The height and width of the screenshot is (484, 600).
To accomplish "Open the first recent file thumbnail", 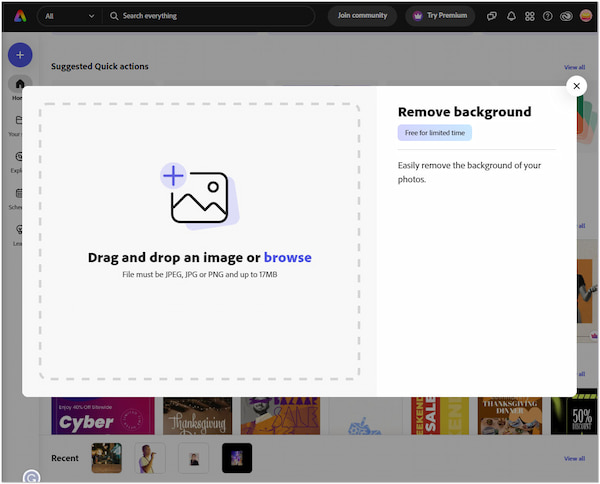I will click(107, 458).
